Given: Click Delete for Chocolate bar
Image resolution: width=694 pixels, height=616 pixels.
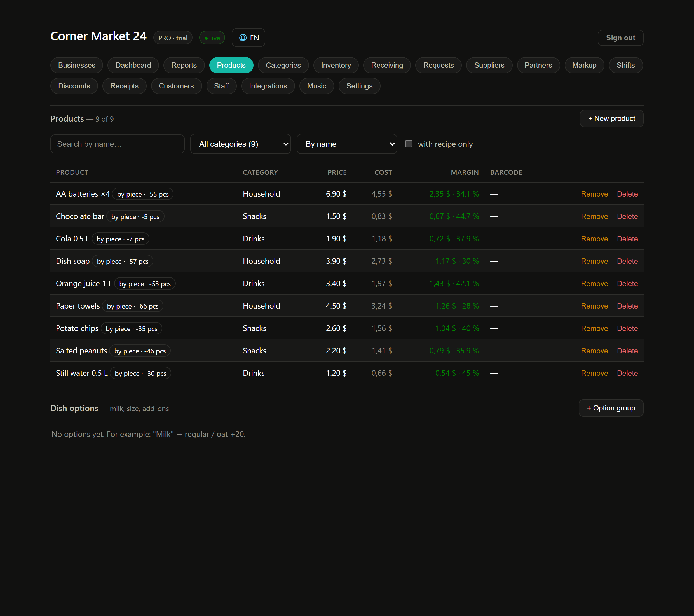Looking at the screenshot, I should [x=627, y=216].
